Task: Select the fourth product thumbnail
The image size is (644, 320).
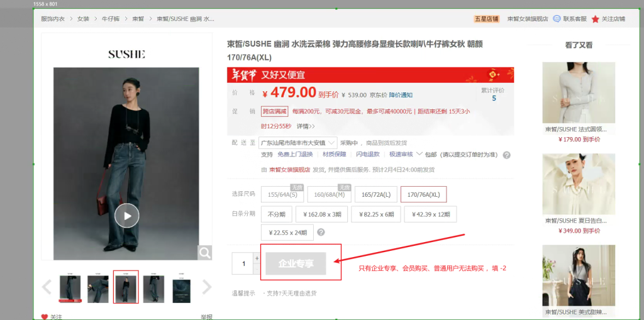Action: pyautogui.click(x=153, y=289)
